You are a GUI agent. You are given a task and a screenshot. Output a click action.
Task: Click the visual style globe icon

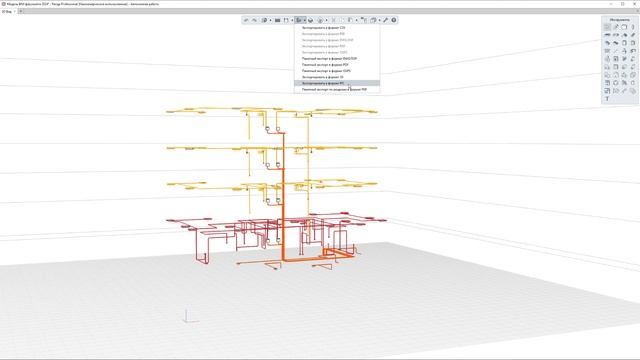point(320,20)
